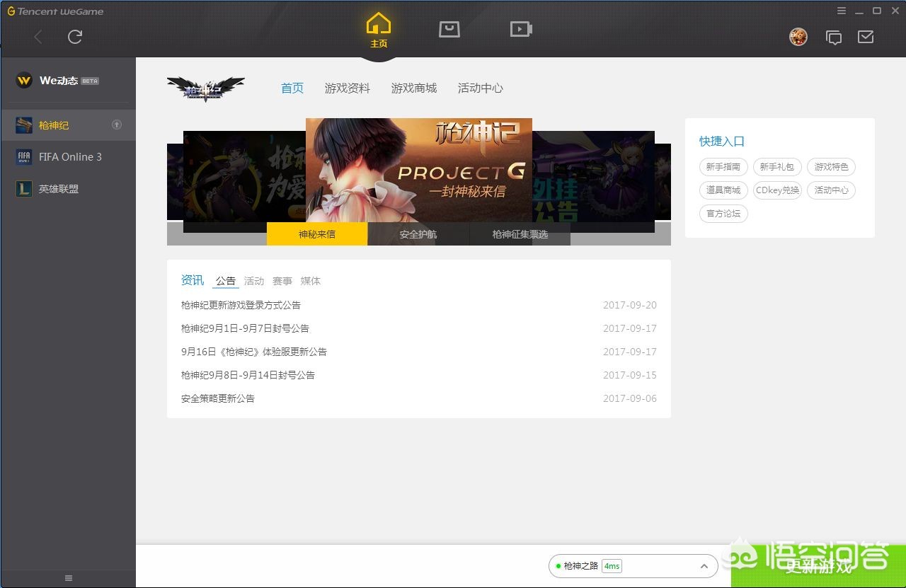Click the 新手礼包 quick link
Viewport: 906px width, 588px height.
pyautogui.click(x=777, y=167)
